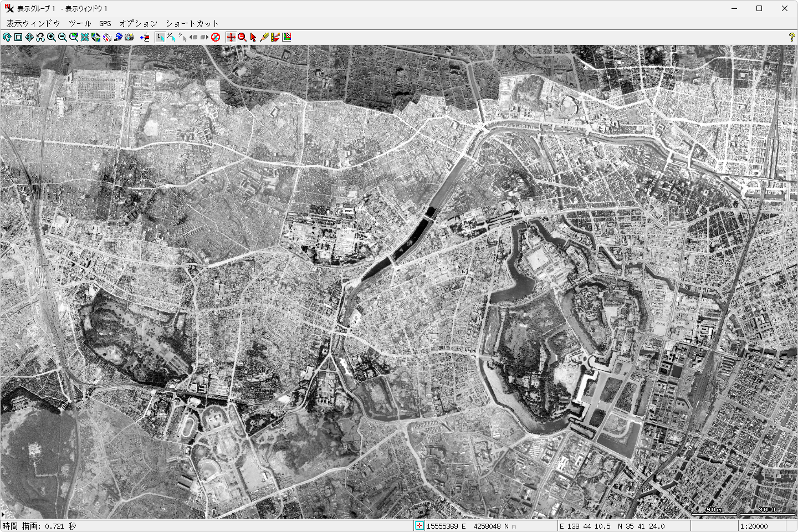
Task: Open the オプション menu
Action: 139,23
